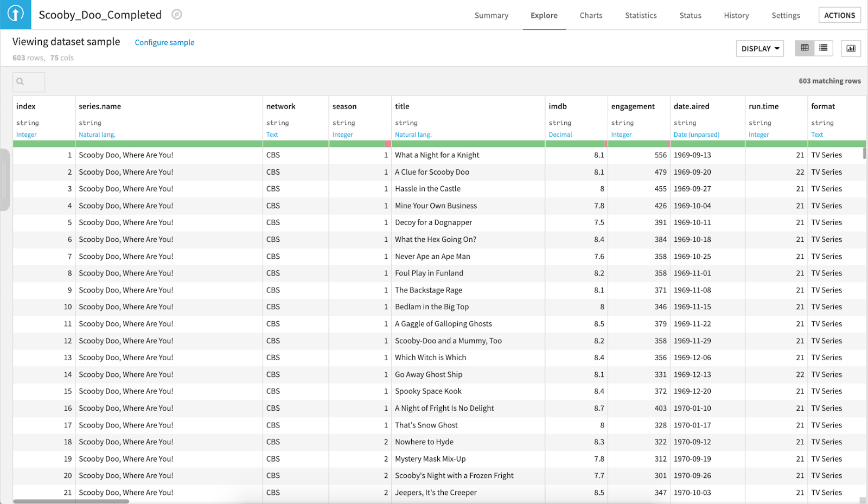Select the Explore tab
The image size is (868, 504).
click(x=544, y=15)
